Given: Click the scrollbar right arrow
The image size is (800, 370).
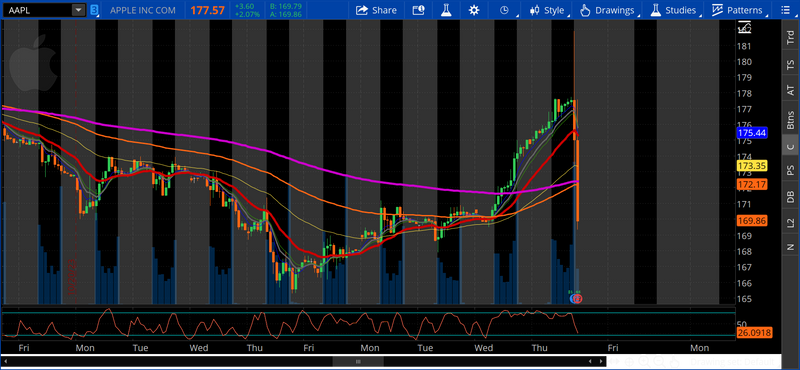Looking at the screenshot, I should [602, 361].
